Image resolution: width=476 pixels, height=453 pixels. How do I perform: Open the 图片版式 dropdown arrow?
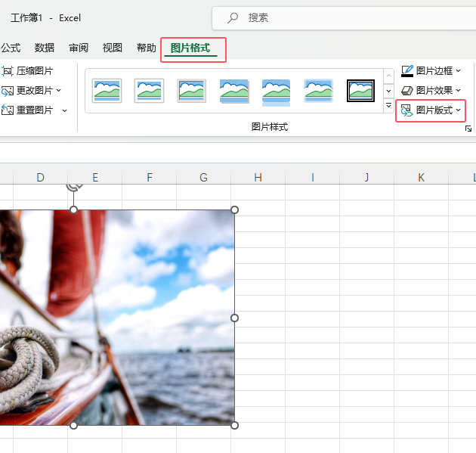[x=458, y=110]
